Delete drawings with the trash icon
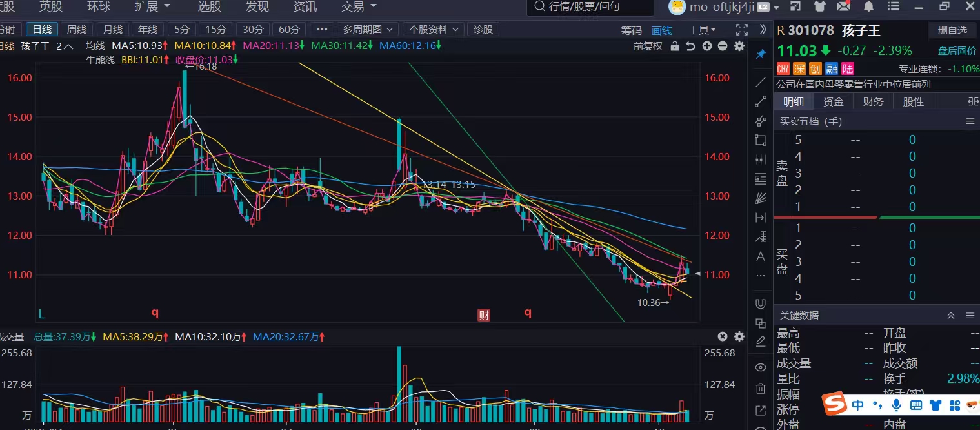Viewport: 980px width, 430px height. point(761,389)
